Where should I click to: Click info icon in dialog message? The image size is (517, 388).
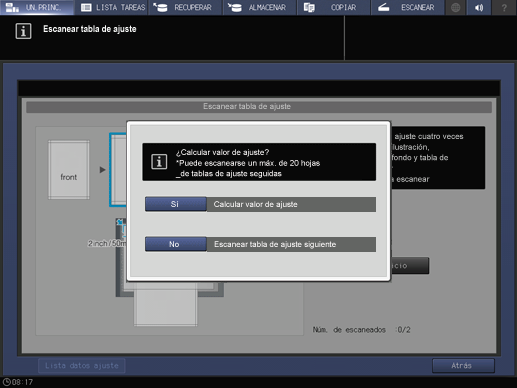pyautogui.click(x=159, y=162)
